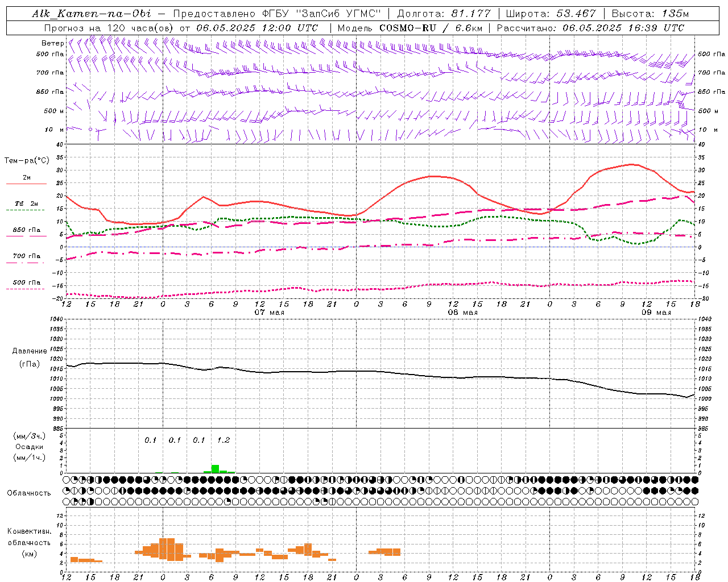Viewport: 728px width, 582px height.
Task: Click the Конвективн. convective cloud label
Action: [30, 531]
